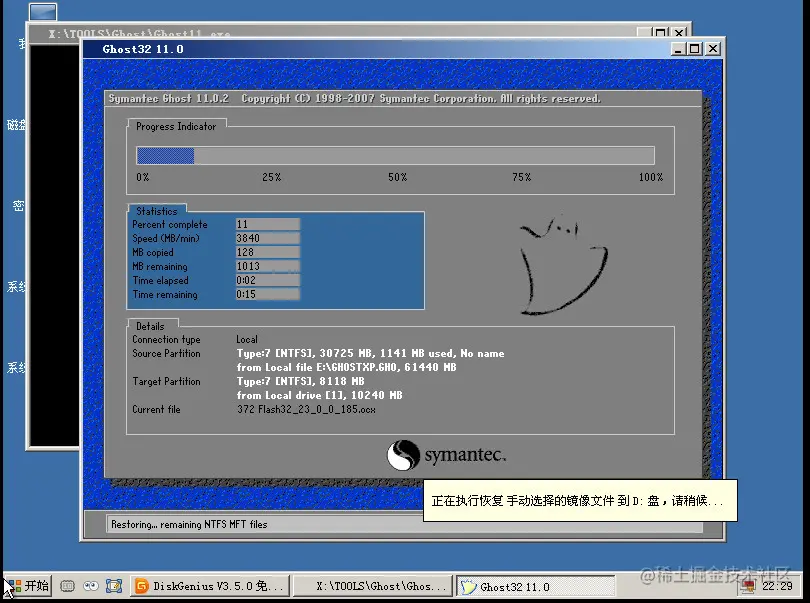Click the 50% progress marker label
The width and height of the screenshot is (810, 603).
[x=398, y=177]
